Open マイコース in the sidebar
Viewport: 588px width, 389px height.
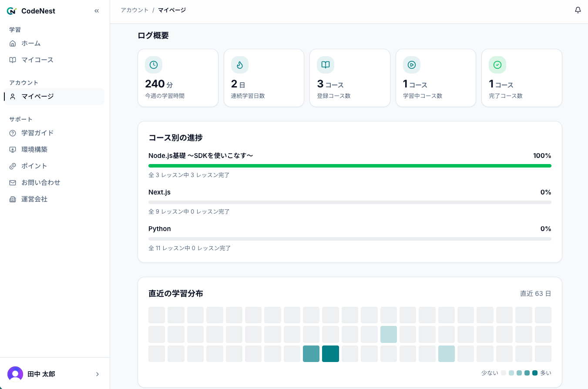(x=54, y=60)
